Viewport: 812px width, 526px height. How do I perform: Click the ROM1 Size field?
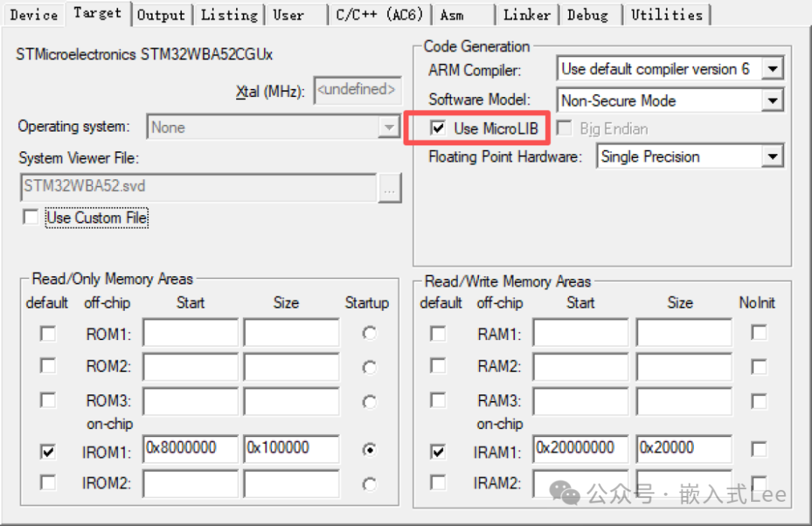(x=292, y=333)
